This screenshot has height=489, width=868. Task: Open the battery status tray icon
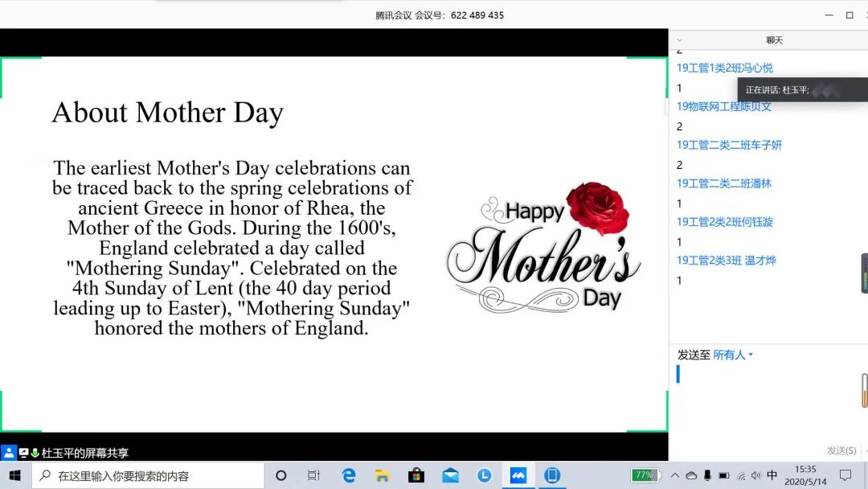tap(723, 475)
